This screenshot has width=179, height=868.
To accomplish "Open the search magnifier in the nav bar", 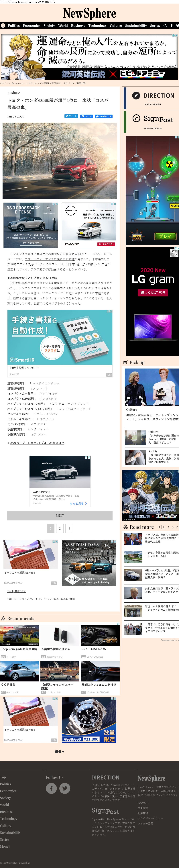I will click(x=165, y=26).
